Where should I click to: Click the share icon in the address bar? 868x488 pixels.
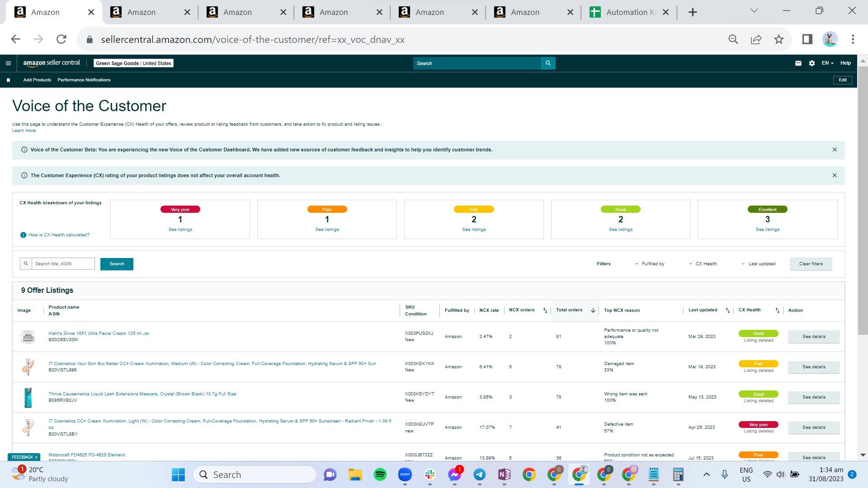click(x=756, y=39)
